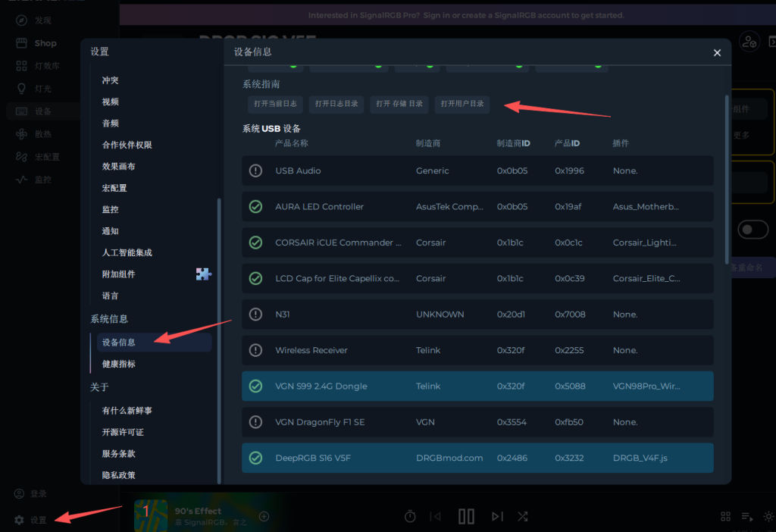Click the puzzle piece add-ons icon

click(x=203, y=274)
